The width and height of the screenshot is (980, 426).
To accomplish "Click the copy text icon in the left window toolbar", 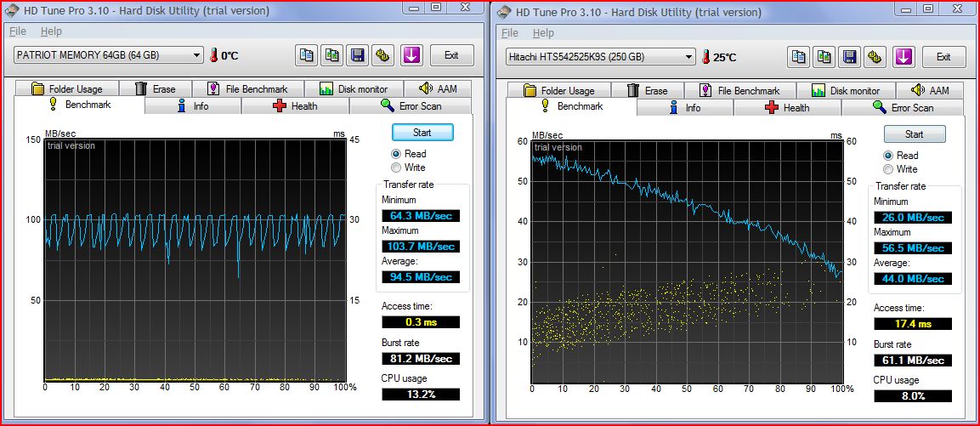I will click(x=307, y=55).
